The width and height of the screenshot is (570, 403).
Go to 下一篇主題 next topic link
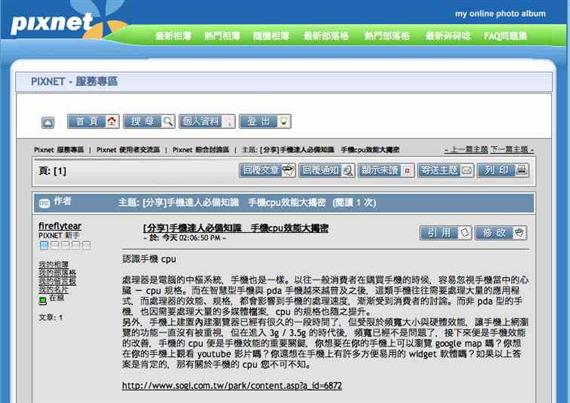click(x=512, y=149)
